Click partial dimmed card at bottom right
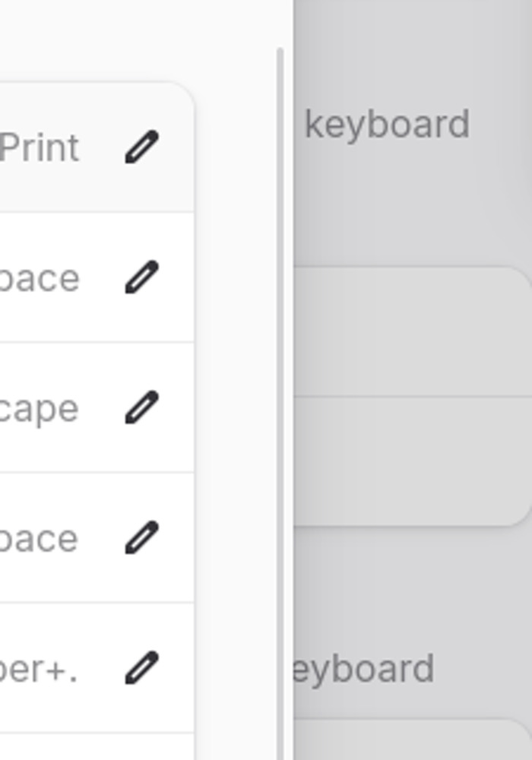The width and height of the screenshot is (532, 760). pyautogui.click(x=410, y=741)
